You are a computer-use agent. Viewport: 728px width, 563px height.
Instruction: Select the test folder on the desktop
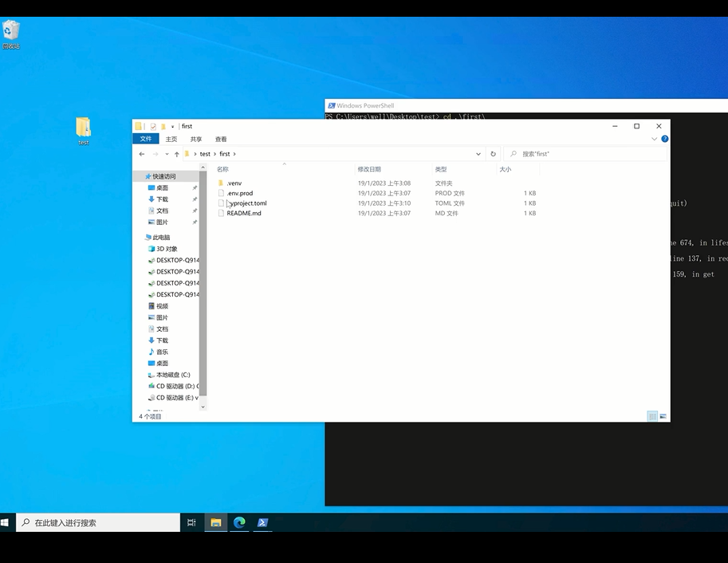(84, 131)
